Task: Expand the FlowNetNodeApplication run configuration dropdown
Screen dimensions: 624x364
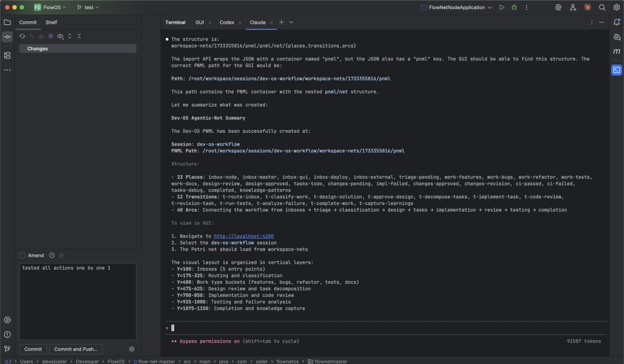Action: click(489, 7)
